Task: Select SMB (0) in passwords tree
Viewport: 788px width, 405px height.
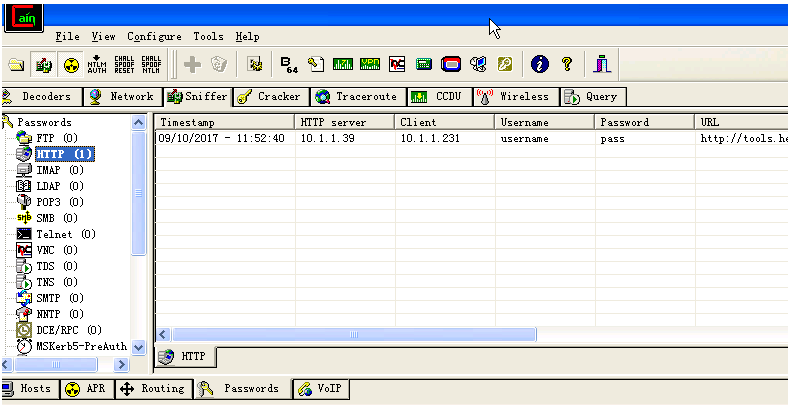Action: tap(57, 218)
